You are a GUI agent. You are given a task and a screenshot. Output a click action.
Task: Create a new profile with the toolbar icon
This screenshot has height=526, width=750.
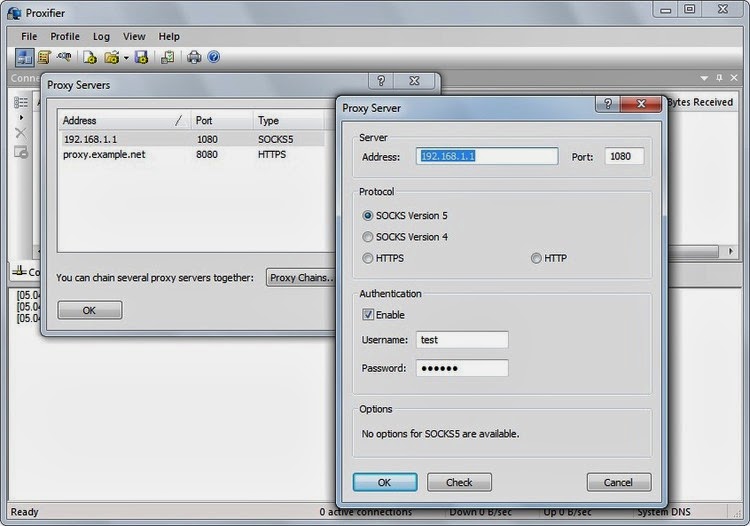pos(89,57)
